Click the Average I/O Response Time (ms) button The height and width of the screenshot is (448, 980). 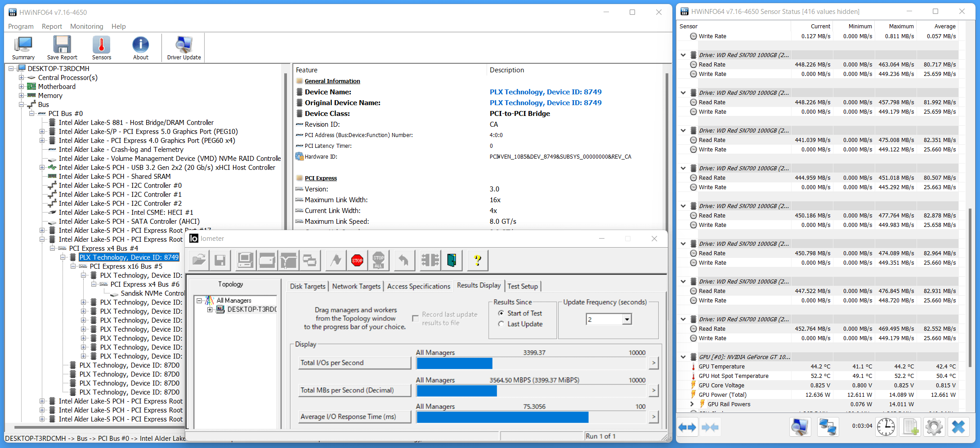click(355, 417)
